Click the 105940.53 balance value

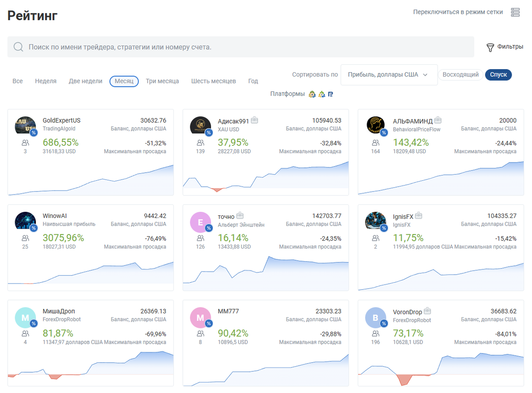[327, 120]
